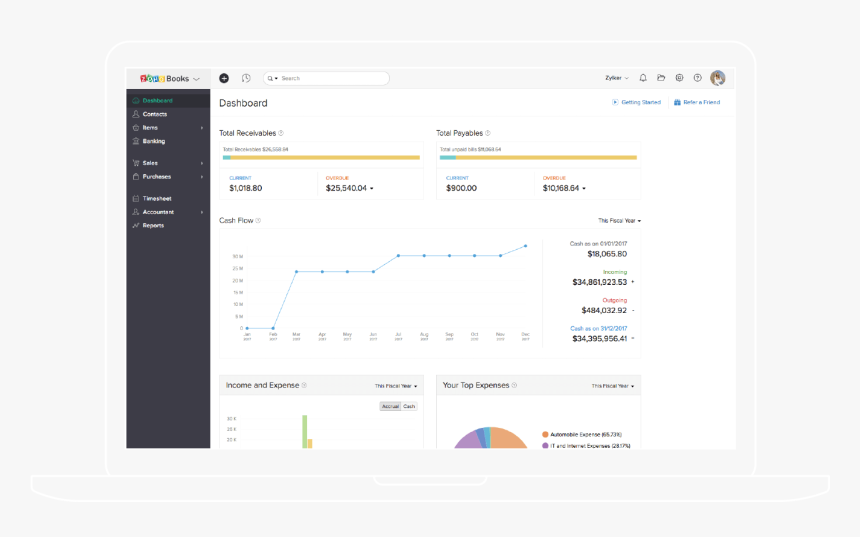This screenshot has width=860, height=537.
Task: Open payables overdue $10,168.64 dropdown
Action: coord(584,189)
